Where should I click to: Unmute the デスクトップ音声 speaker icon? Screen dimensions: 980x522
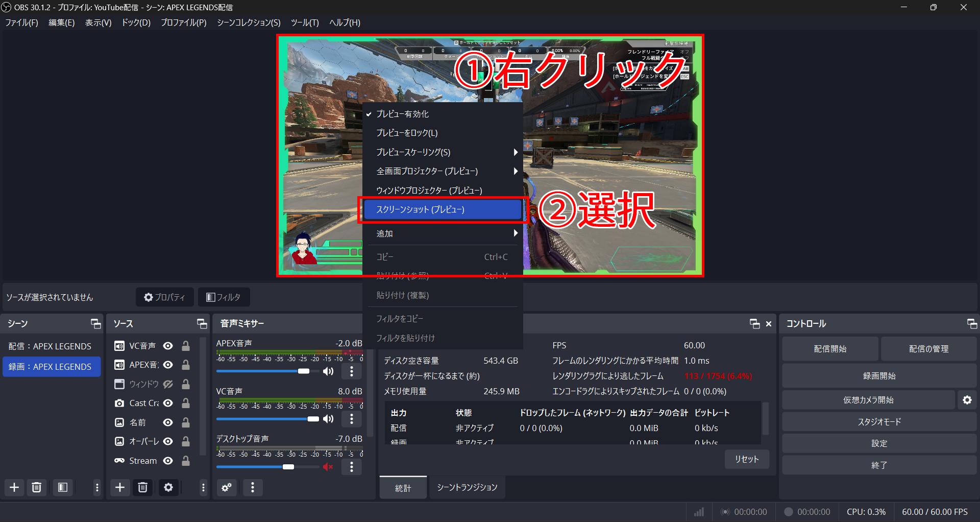pyautogui.click(x=328, y=467)
